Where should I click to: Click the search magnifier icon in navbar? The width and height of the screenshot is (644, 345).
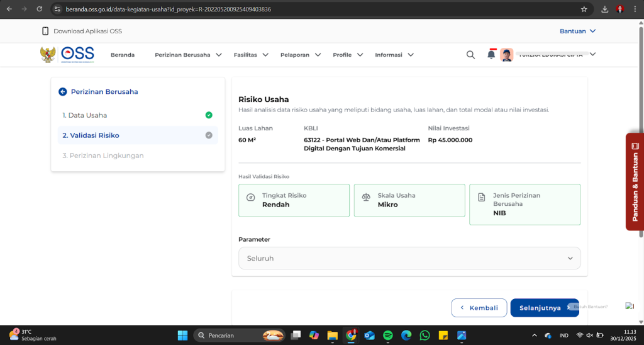click(470, 55)
